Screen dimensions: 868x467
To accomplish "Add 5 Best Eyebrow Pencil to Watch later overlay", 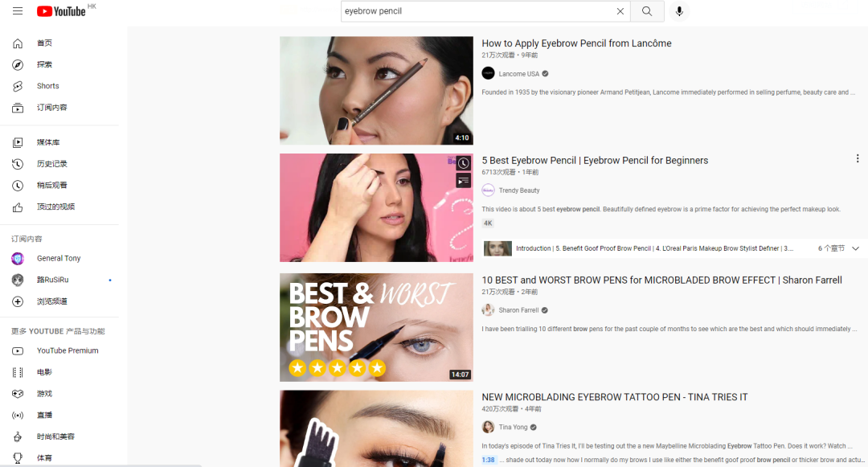I will (x=464, y=163).
